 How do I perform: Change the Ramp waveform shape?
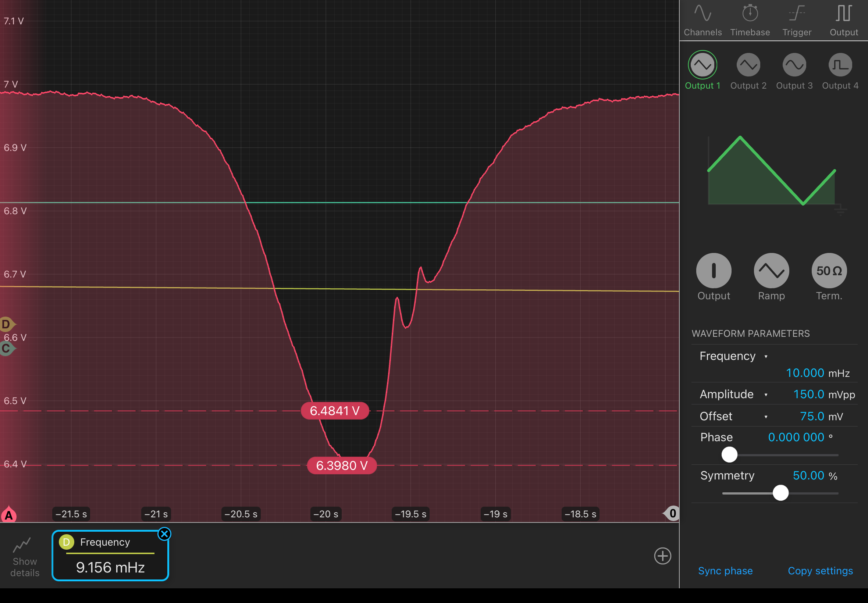(x=771, y=271)
